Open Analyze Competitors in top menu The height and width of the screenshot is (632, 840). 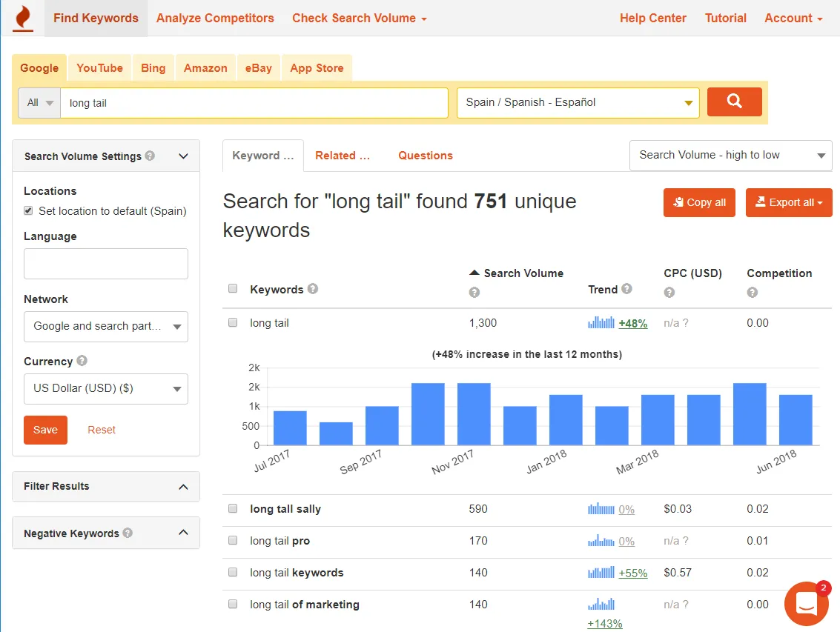click(x=215, y=19)
